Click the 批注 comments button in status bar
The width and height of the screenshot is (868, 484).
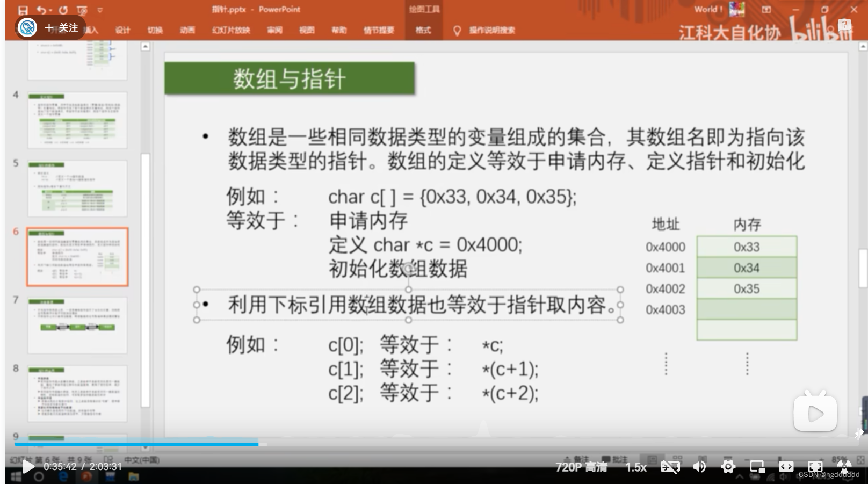coord(615,460)
